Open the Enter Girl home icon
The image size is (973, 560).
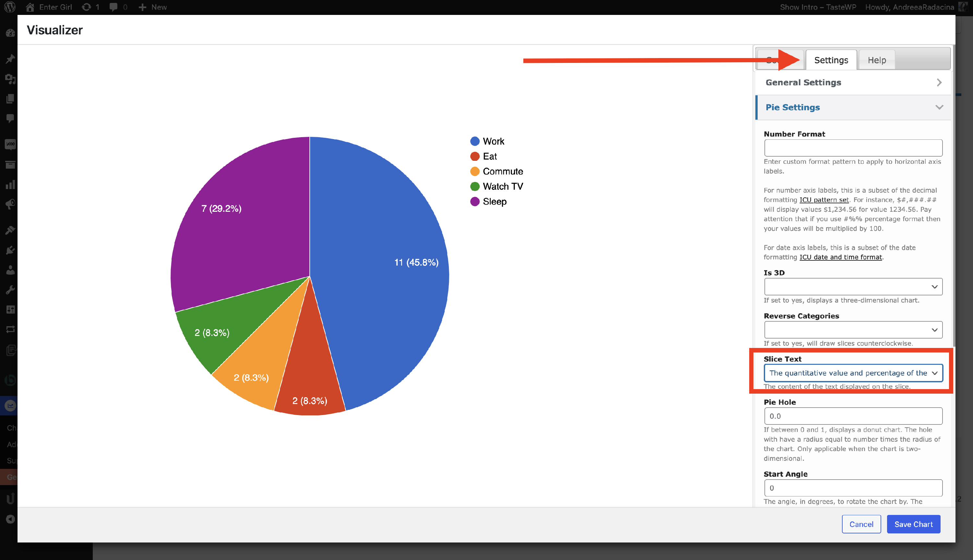pyautogui.click(x=30, y=7)
